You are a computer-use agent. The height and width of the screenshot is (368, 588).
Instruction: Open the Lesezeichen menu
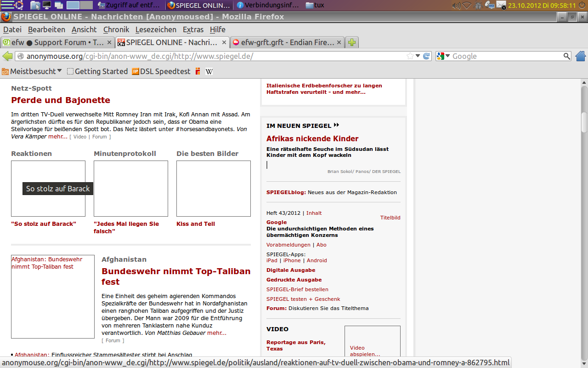(156, 29)
